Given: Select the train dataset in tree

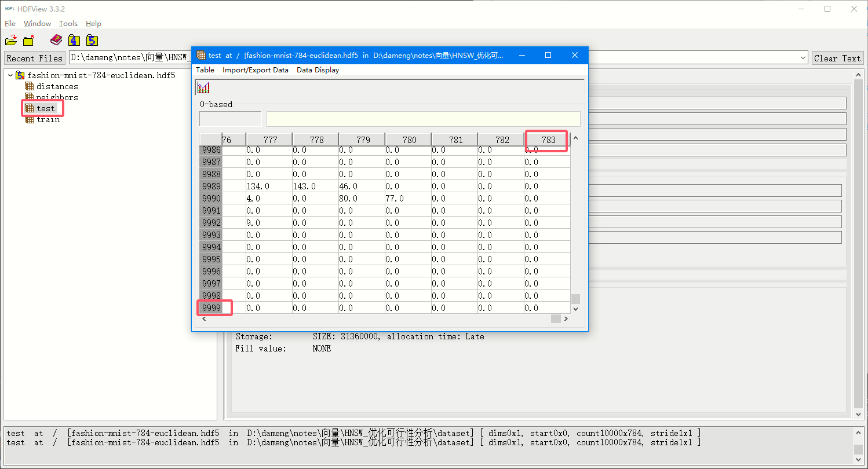Looking at the screenshot, I should [x=48, y=119].
